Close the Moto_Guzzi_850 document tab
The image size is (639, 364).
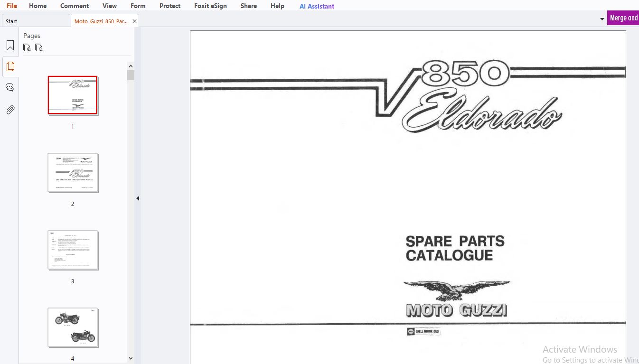click(135, 21)
